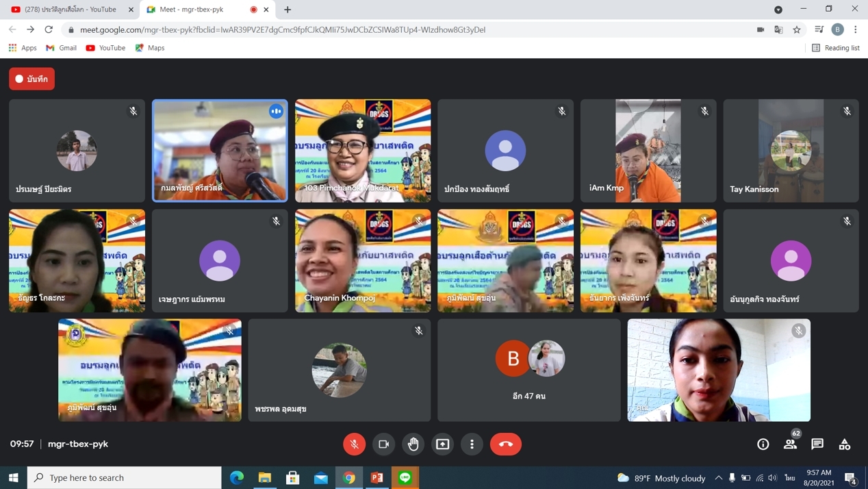Image resolution: width=868 pixels, height=489 pixels.
Task: Click the raise hand icon
Action: click(413, 444)
